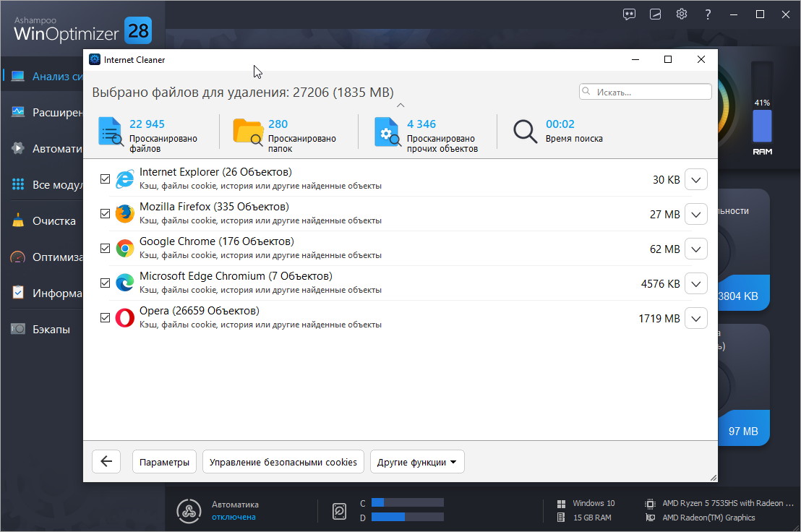Click the Mozilla Firefox browser icon
This screenshot has width=801, height=532.
tap(124, 214)
